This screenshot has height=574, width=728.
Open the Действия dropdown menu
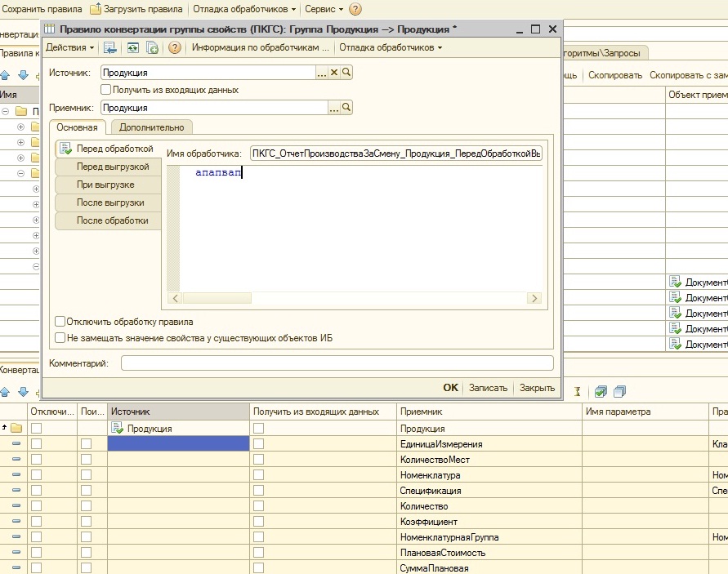[70, 48]
